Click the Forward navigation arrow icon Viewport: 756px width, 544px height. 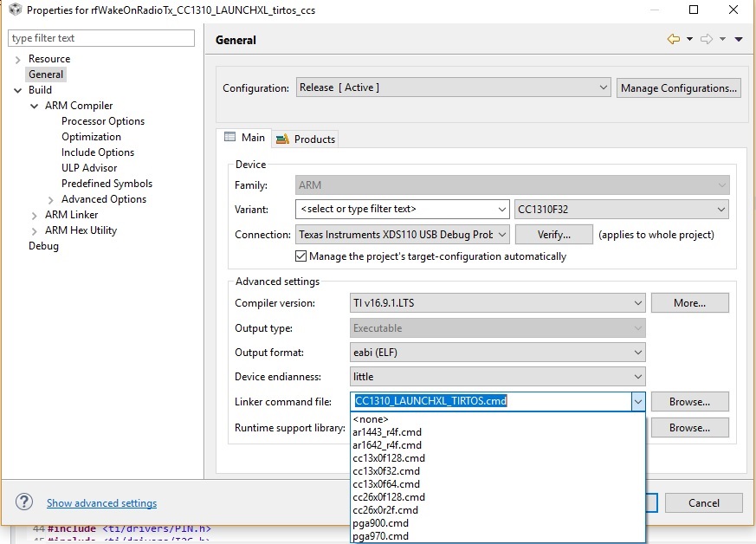pyautogui.click(x=707, y=39)
